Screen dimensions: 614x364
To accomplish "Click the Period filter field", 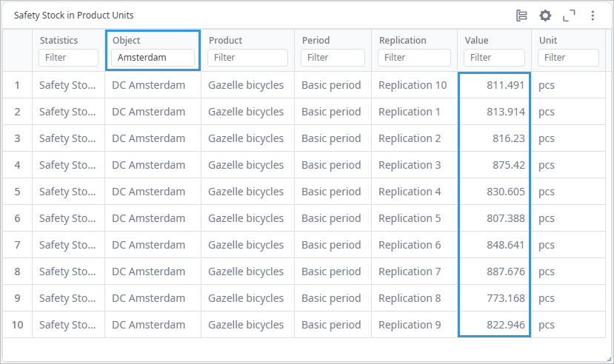I will click(x=333, y=58).
